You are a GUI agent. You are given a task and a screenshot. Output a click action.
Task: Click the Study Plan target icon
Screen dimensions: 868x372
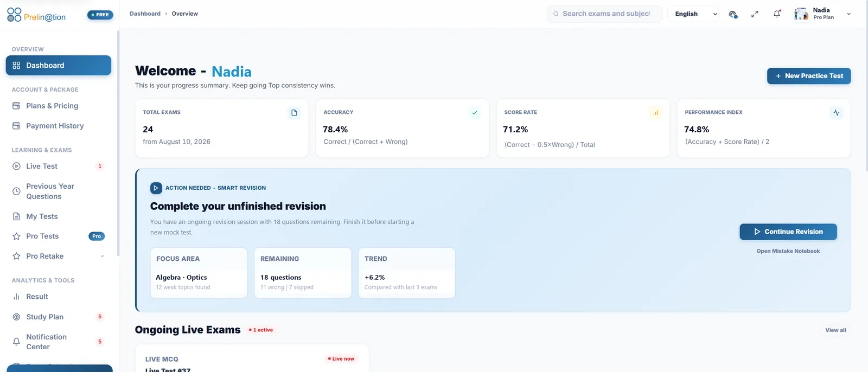pyautogui.click(x=16, y=317)
